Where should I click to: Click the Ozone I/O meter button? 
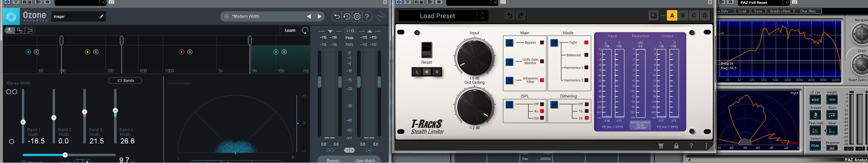pos(350,31)
